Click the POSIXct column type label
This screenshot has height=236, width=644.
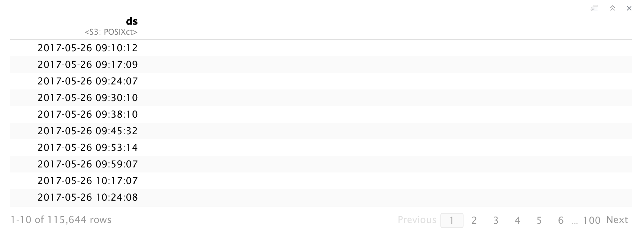111,32
